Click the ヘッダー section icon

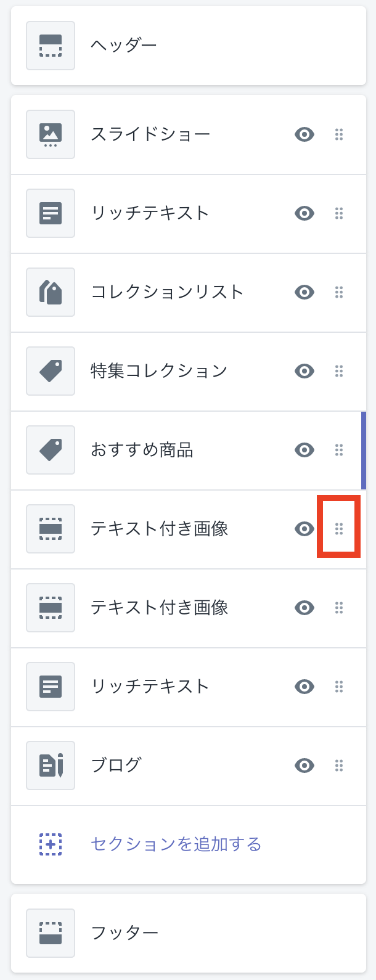click(x=51, y=46)
